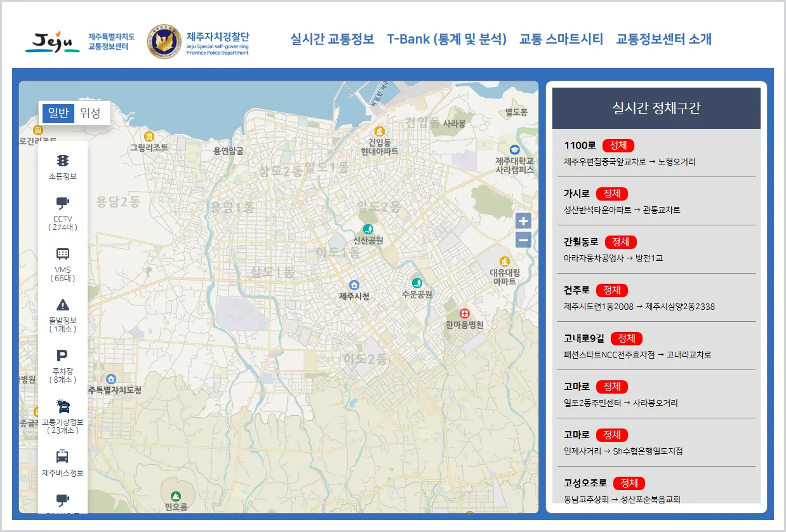Select the 간월동로 congestion entry
This screenshot has height=532, width=786.
click(x=656, y=249)
